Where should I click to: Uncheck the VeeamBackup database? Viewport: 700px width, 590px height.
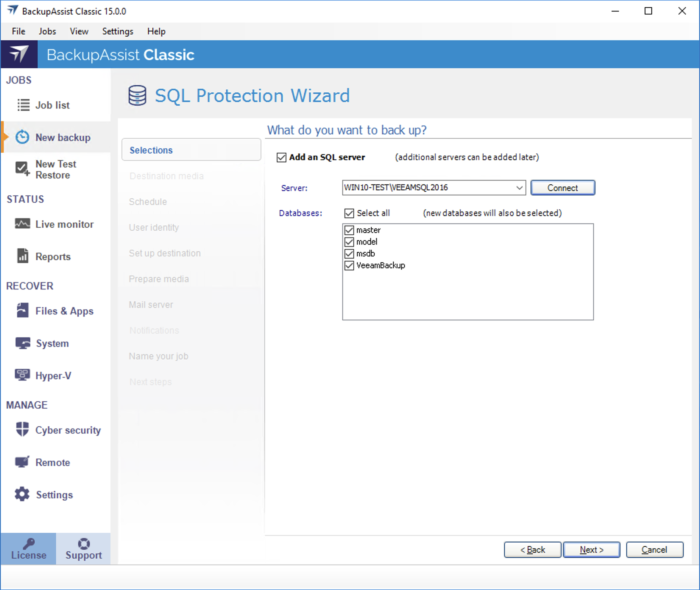point(349,266)
